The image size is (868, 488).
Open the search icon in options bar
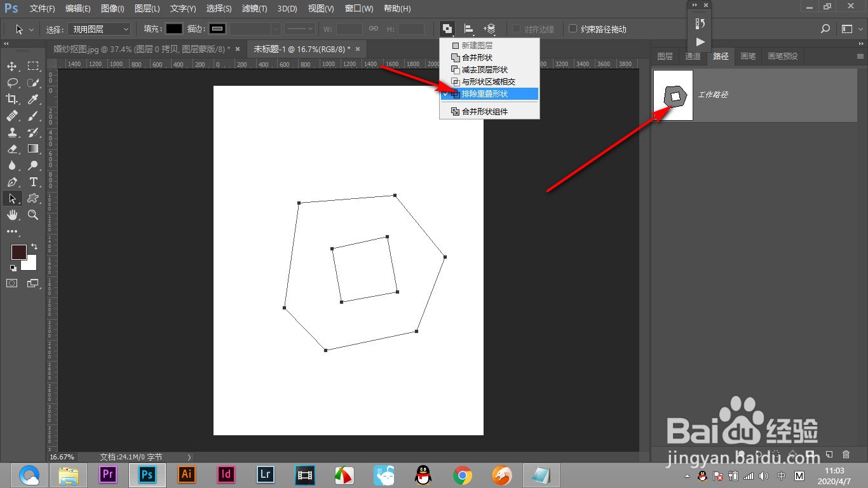coord(825,29)
